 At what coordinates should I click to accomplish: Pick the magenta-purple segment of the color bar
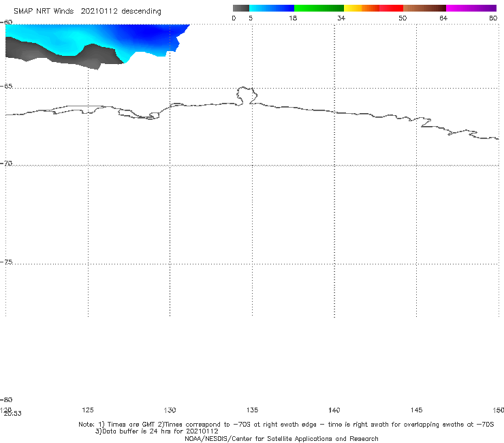pos(471,8)
